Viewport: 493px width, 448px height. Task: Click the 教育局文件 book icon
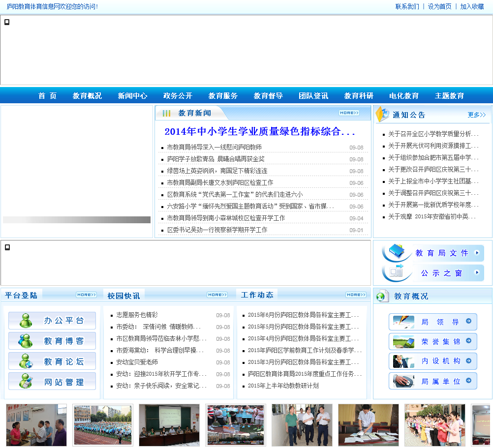[x=397, y=252]
